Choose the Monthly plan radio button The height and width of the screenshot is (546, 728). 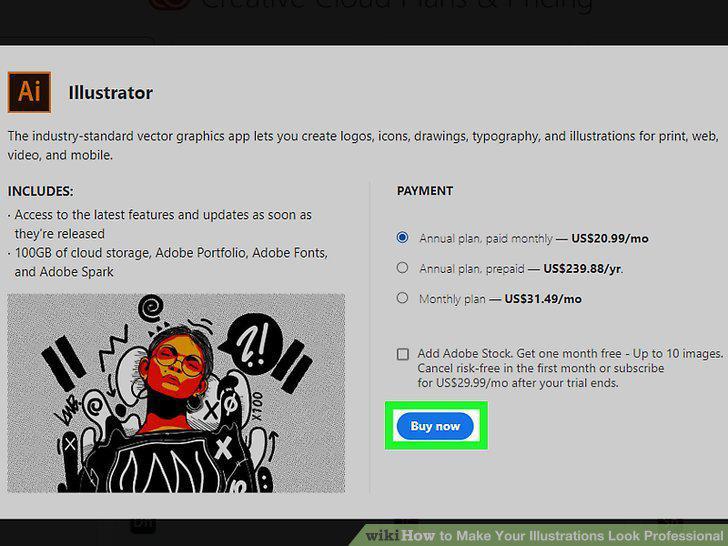402,298
